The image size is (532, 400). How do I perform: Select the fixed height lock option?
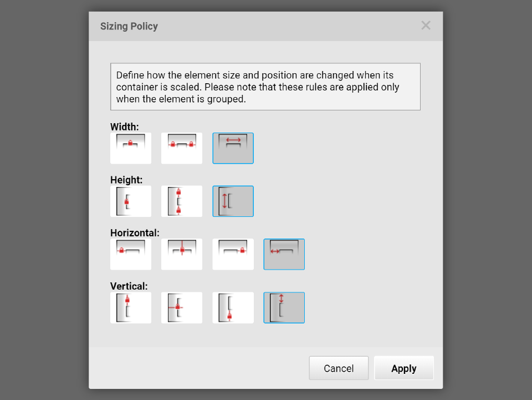(131, 201)
